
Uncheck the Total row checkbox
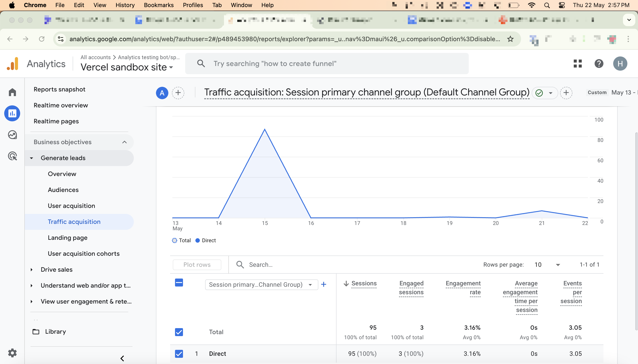[179, 332]
